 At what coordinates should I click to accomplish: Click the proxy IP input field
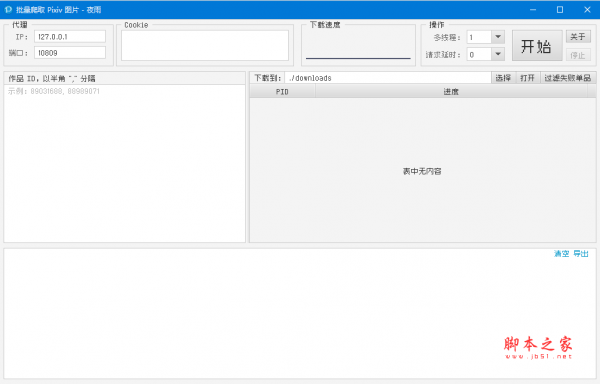(70, 37)
